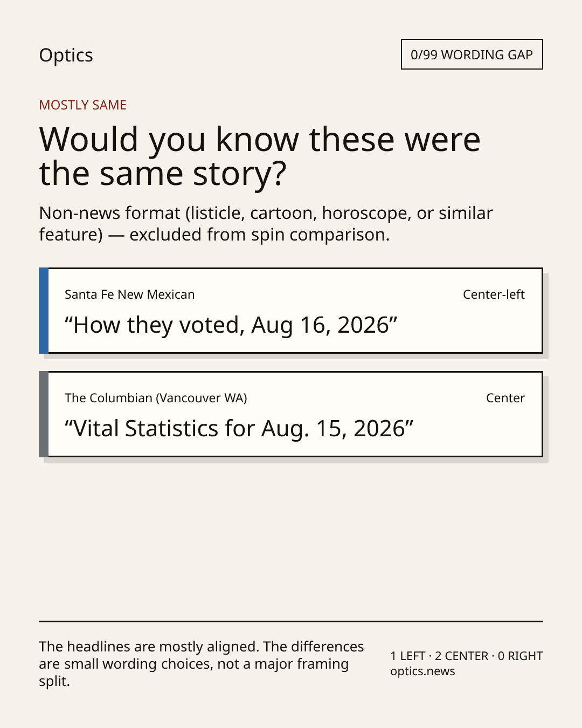Click the Center bias label

pyautogui.click(x=505, y=398)
